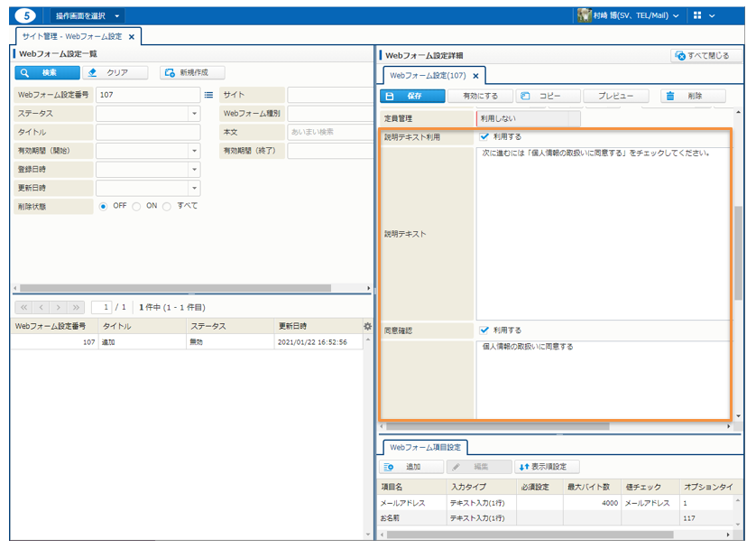Close the Webフォーム設定(107) tab

(x=476, y=76)
